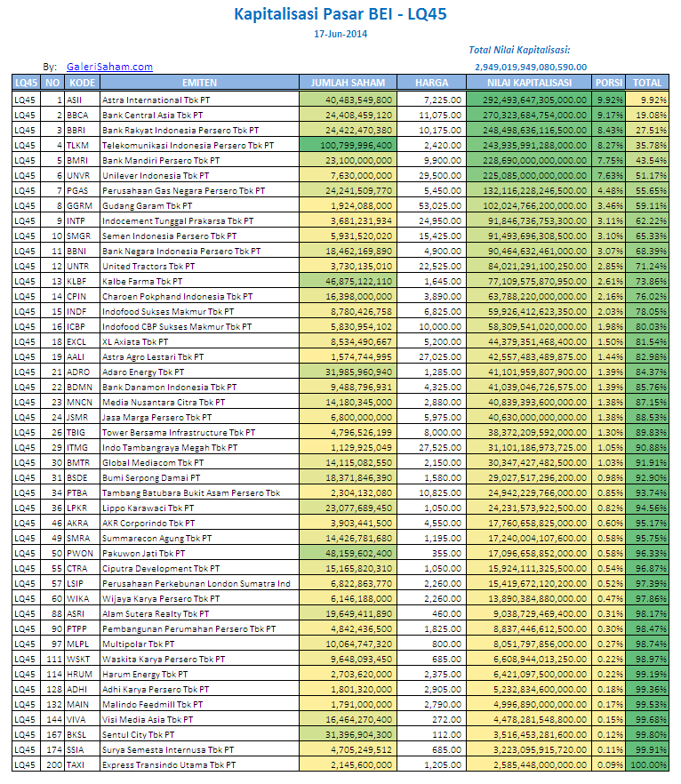681x784 pixels.
Task: Click cumulative total 78.05% for INDF
Action: point(647,311)
